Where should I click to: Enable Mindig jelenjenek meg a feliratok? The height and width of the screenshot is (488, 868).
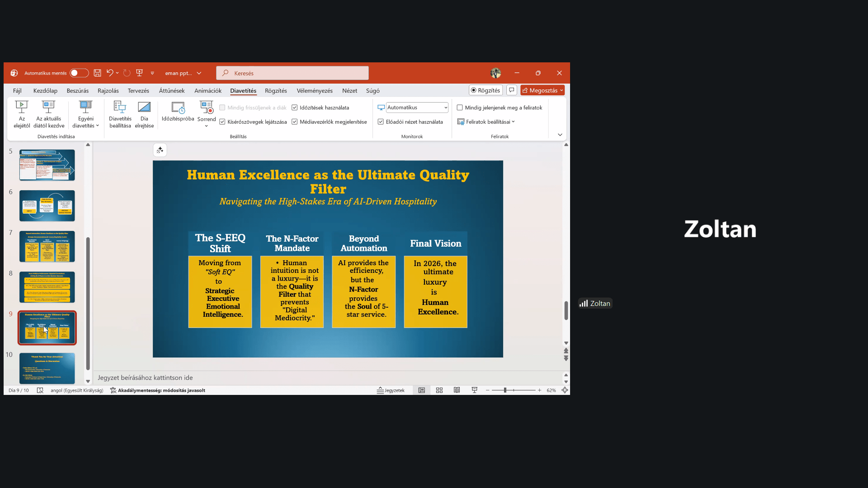460,108
